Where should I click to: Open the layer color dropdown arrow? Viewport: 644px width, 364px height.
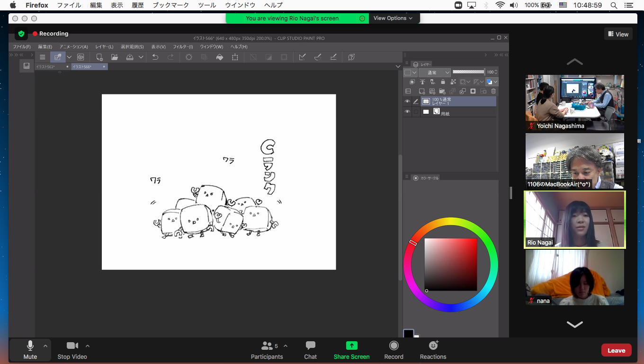coord(495,82)
